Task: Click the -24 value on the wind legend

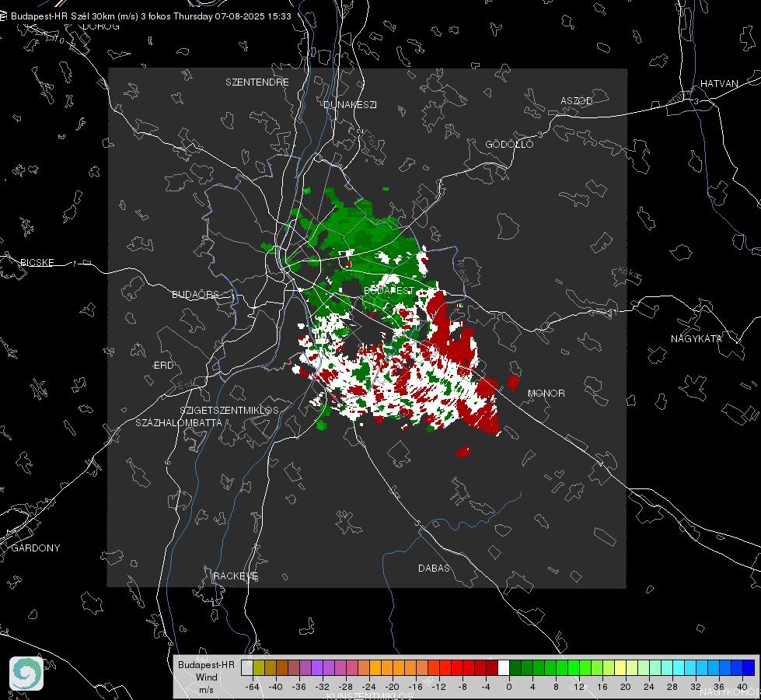Action: click(x=369, y=687)
